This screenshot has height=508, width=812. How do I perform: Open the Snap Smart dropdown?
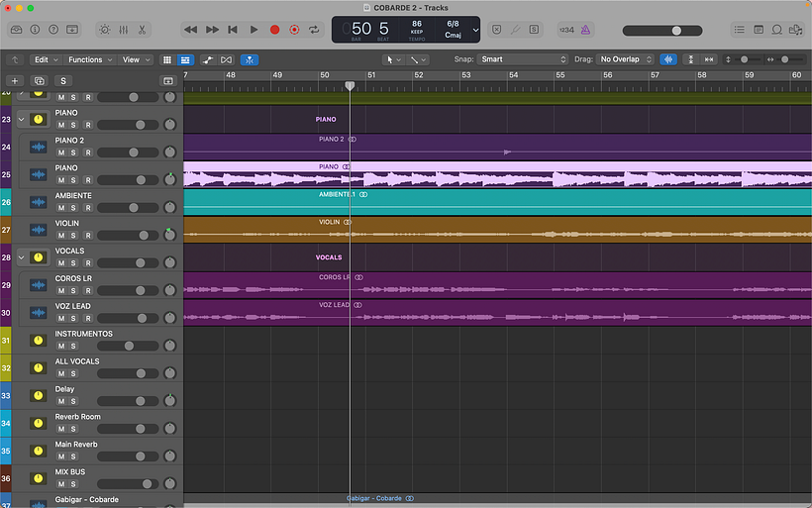(522, 59)
